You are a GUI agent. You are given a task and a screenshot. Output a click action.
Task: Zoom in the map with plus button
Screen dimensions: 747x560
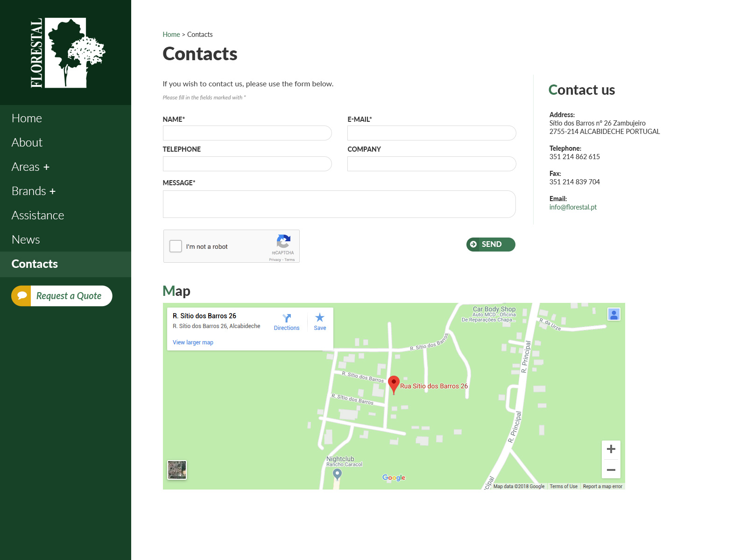pyautogui.click(x=611, y=449)
